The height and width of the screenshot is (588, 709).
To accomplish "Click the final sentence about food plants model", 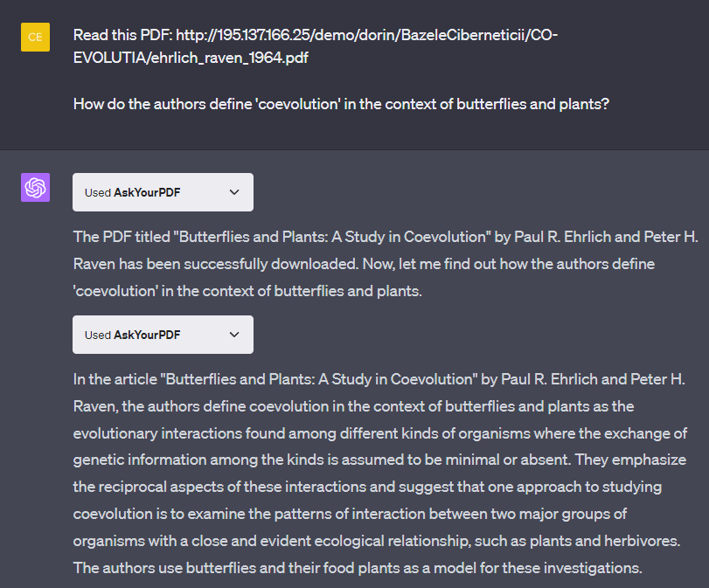I will point(358,568).
